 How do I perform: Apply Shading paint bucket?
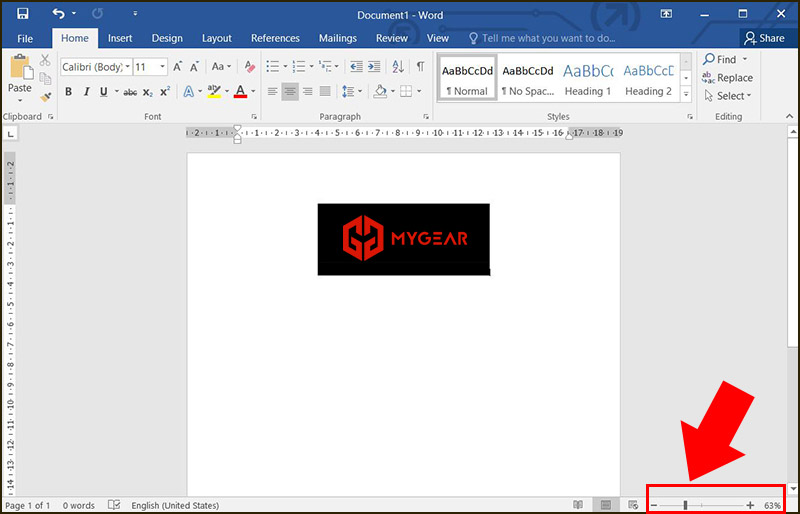[380, 92]
